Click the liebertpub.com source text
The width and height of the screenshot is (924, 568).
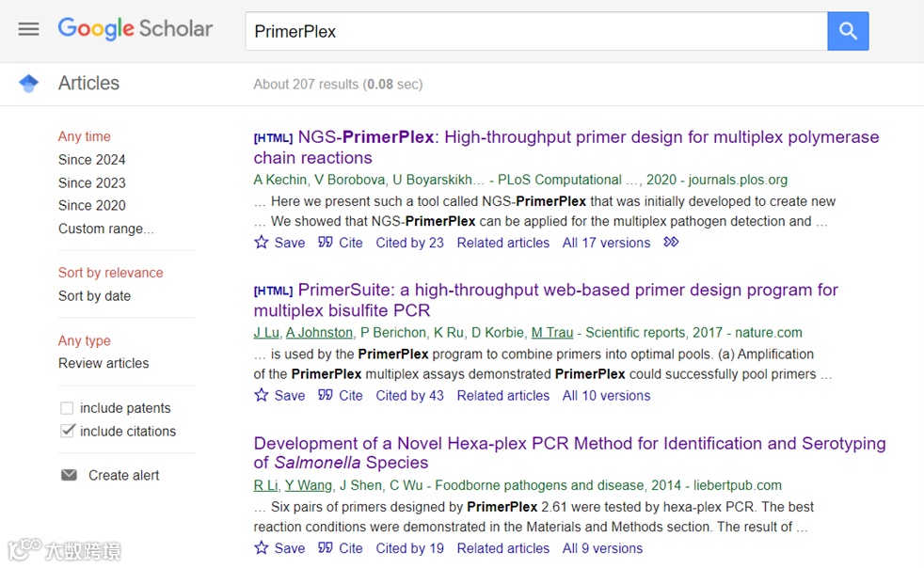coord(737,485)
